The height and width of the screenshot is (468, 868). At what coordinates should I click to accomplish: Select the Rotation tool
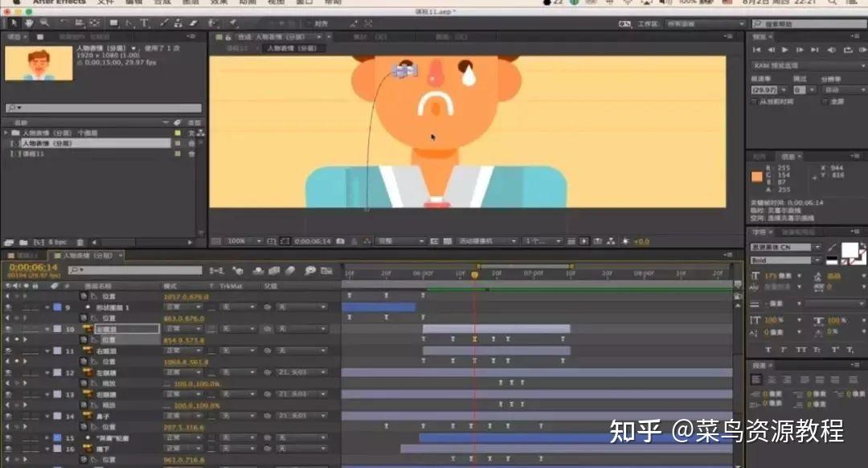pyautogui.click(x=64, y=23)
